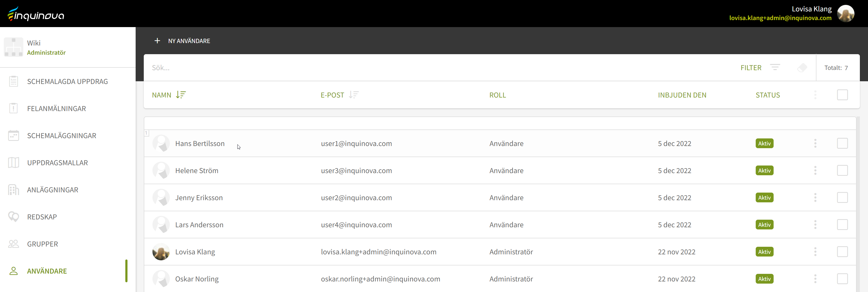This screenshot has width=868, height=292.
Task: Go to Schemalagda uppdrag menu item
Action: (x=67, y=82)
